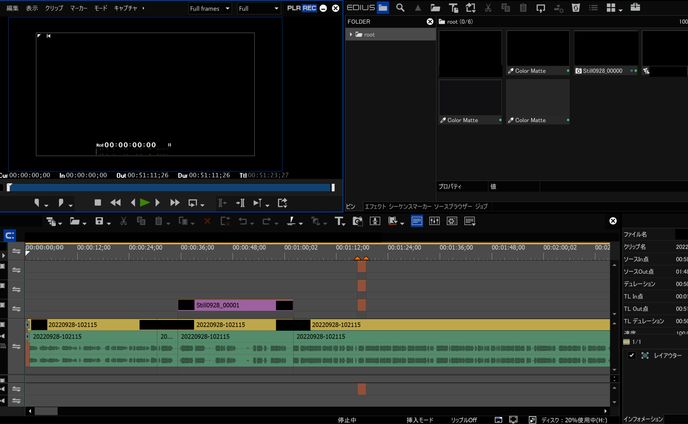This screenshot has height=424, width=688.
Task: Open the モード menu
Action: coord(101,8)
